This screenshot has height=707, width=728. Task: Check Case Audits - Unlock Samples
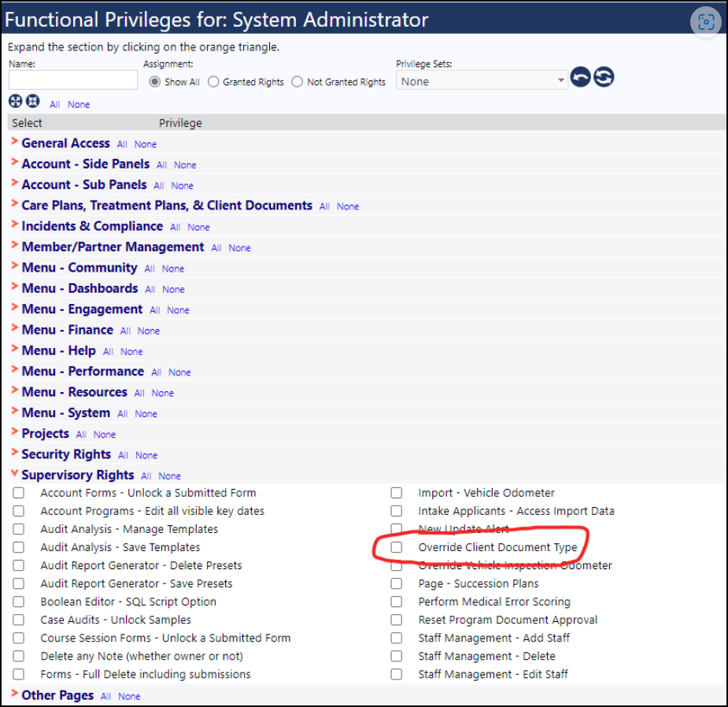[19, 620]
